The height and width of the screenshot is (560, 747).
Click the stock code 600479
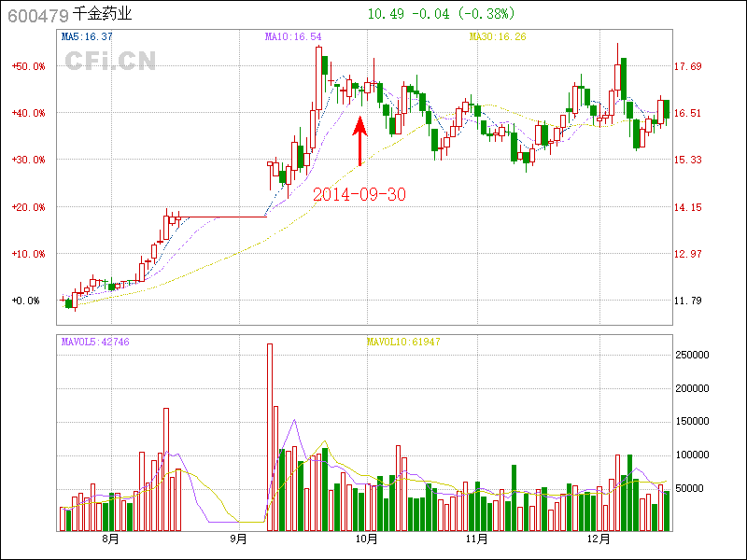[x=37, y=15]
